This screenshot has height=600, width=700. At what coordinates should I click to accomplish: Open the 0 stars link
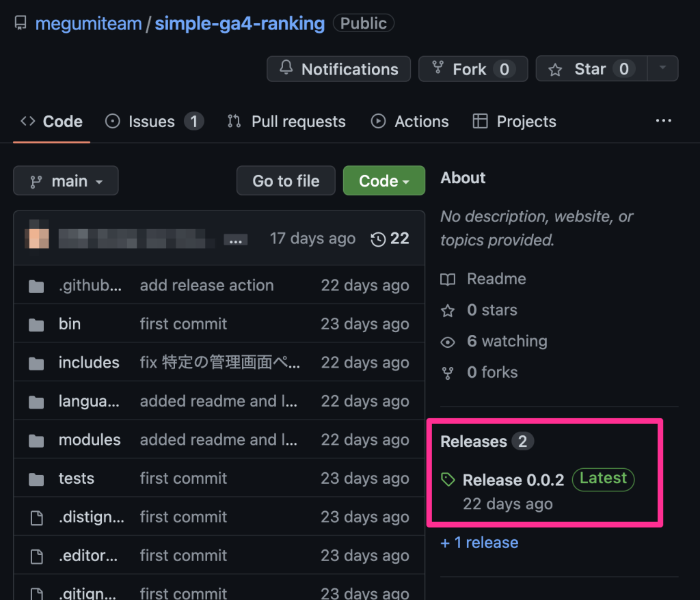[x=492, y=310]
